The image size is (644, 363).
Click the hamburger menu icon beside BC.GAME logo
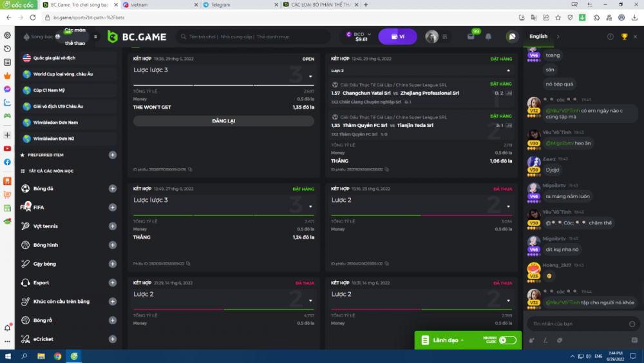click(95, 37)
